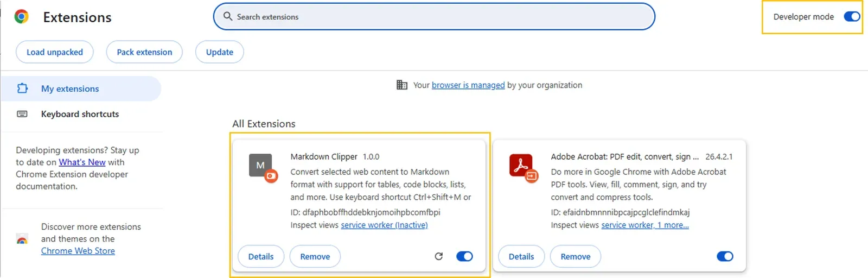Click the Extensions page title
The width and height of the screenshot is (868, 278).
(78, 17)
